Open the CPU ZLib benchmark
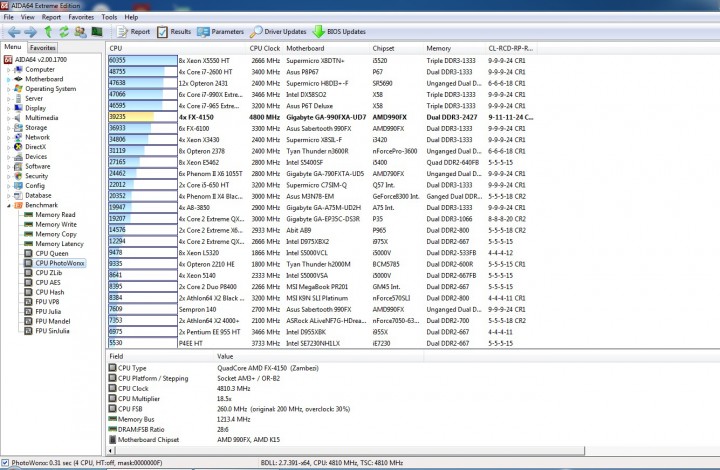Screen dimensions: 720x470 pyautogui.click(x=49, y=273)
